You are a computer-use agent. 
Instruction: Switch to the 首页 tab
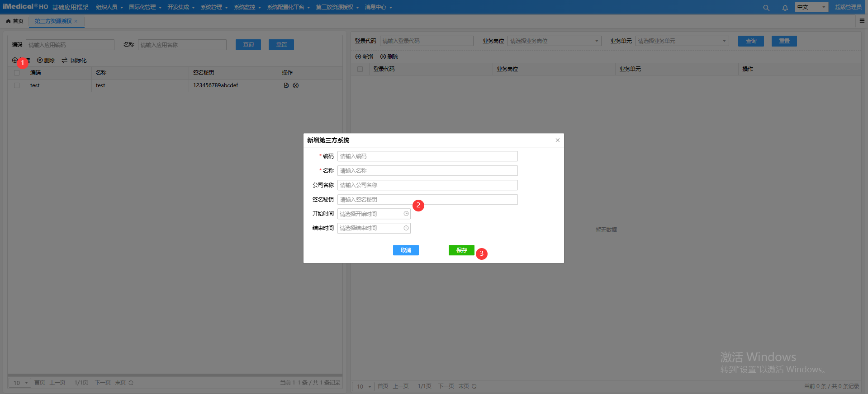[x=15, y=21]
